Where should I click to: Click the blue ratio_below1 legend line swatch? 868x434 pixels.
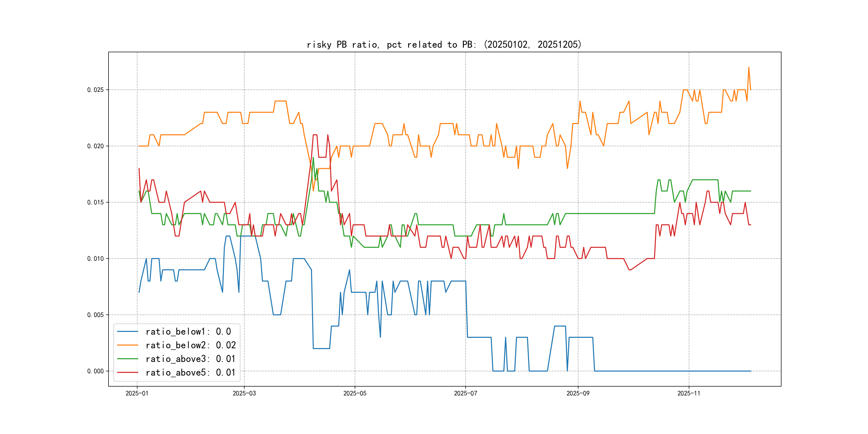(127, 332)
